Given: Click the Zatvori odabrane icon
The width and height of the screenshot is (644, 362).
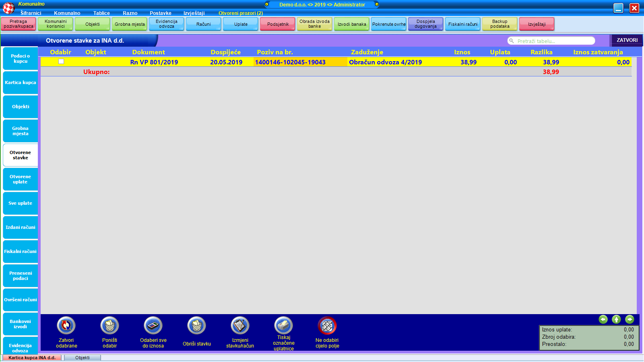Looking at the screenshot, I should [66, 325].
